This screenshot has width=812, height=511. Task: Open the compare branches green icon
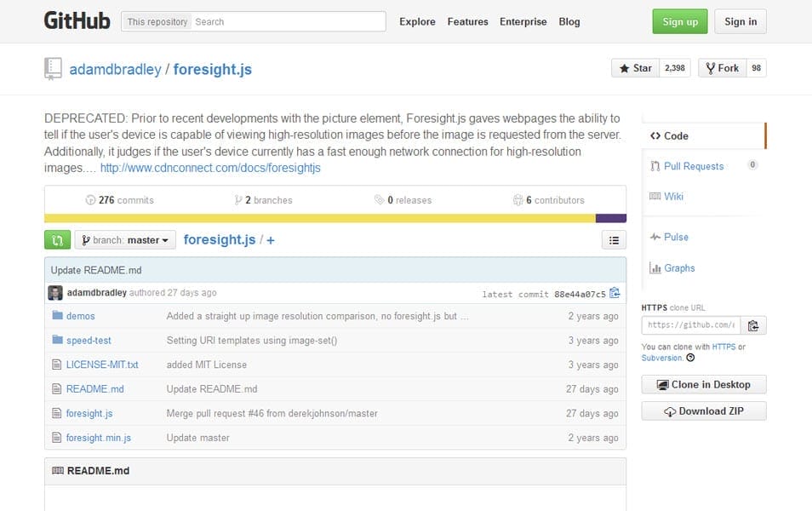[57, 239]
